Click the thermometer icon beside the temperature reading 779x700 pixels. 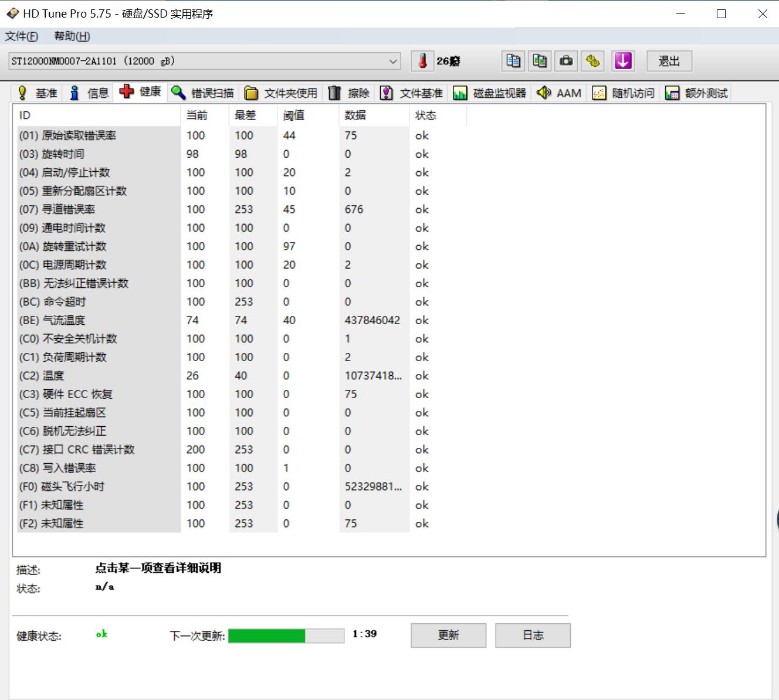422,60
